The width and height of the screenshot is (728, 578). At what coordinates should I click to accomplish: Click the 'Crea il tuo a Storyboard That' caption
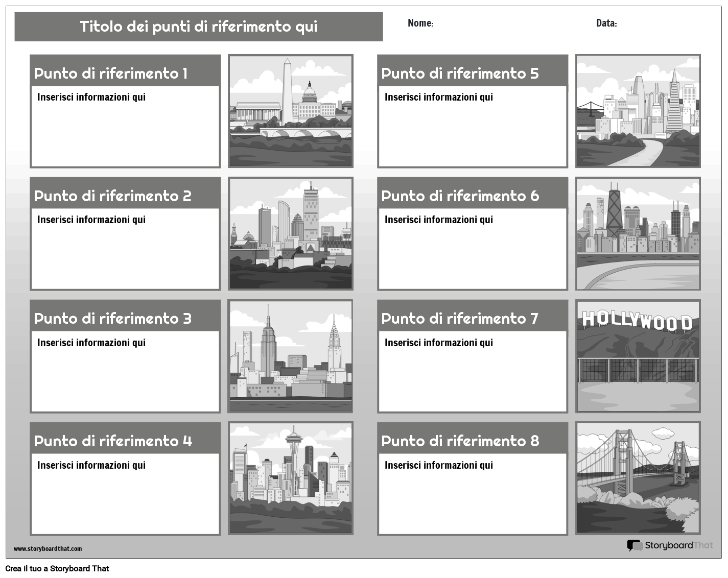(57, 569)
